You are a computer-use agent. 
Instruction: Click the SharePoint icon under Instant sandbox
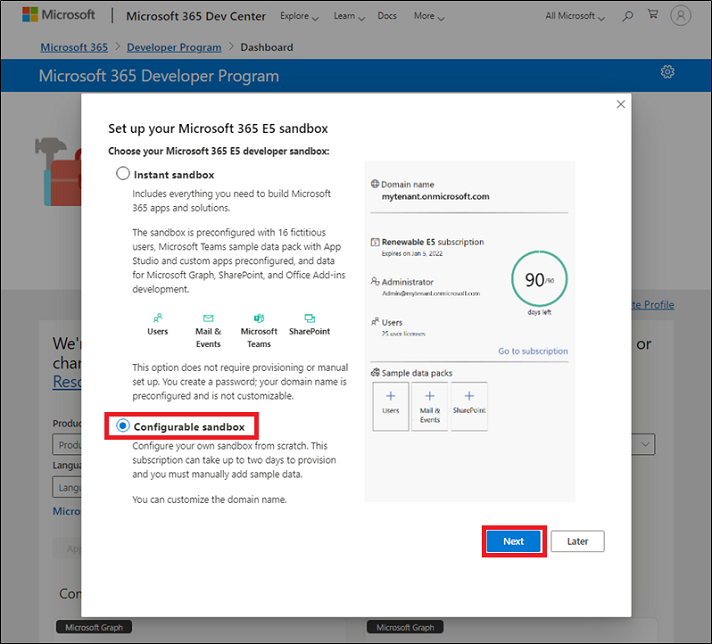click(310, 318)
